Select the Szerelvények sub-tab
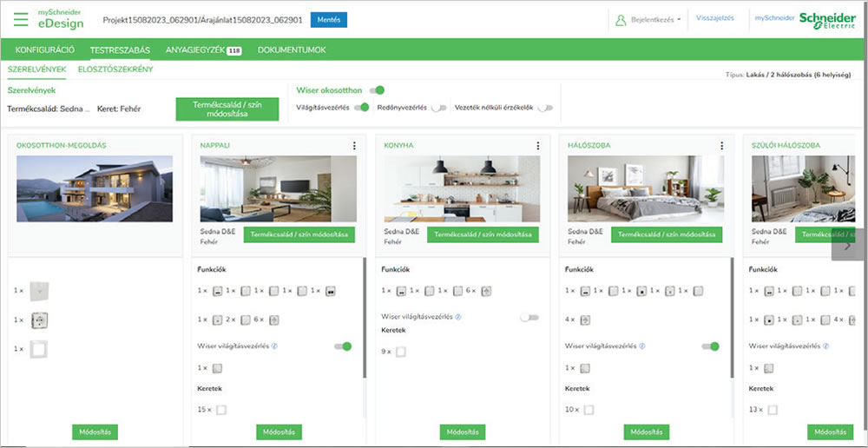The height and width of the screenshot is (448, 868). (x=37, y=69)
